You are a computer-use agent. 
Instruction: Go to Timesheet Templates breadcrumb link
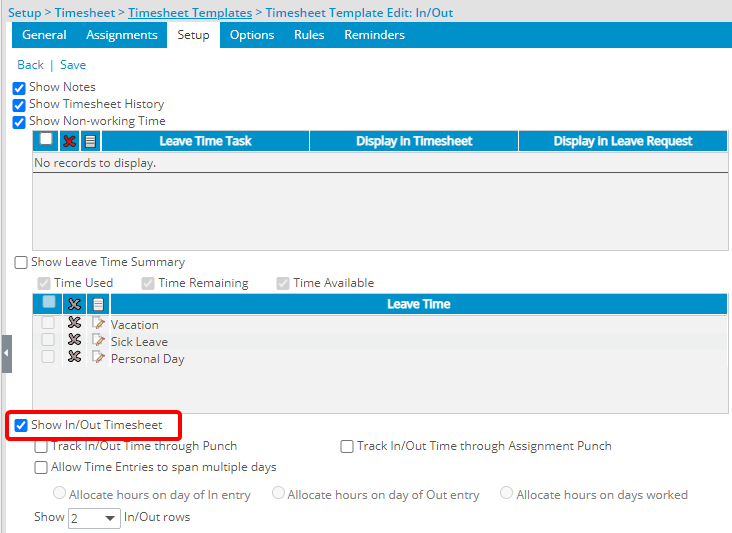point(190,13)
